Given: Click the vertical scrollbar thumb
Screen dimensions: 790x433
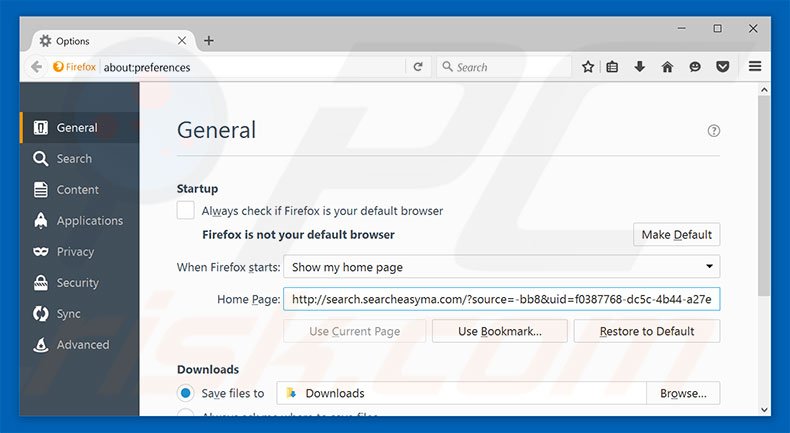Looking at the screenshot, I should tap(764, 196).
